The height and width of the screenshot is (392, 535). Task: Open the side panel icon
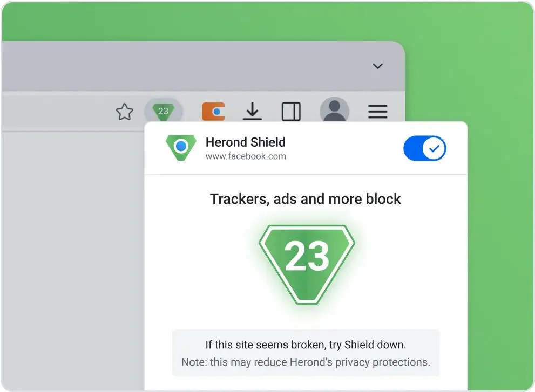pos(291,112)
